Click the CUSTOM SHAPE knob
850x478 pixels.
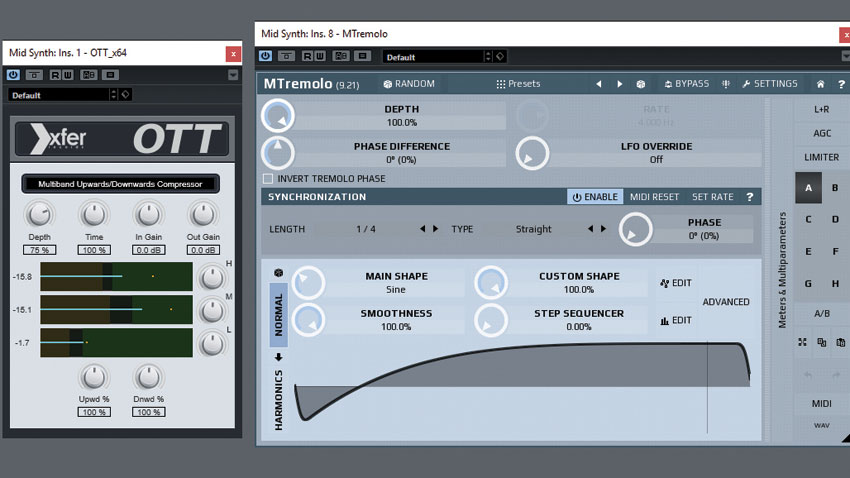[491, 282]
